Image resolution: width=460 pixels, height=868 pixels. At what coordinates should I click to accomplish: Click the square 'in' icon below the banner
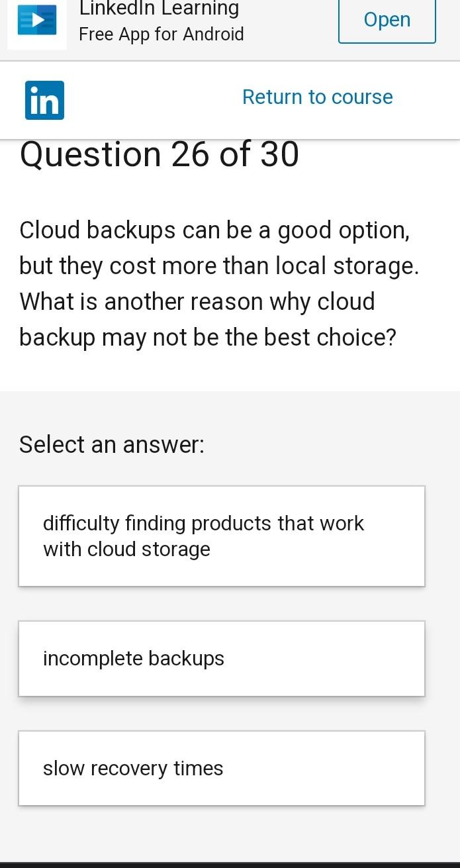coord(44,99)
